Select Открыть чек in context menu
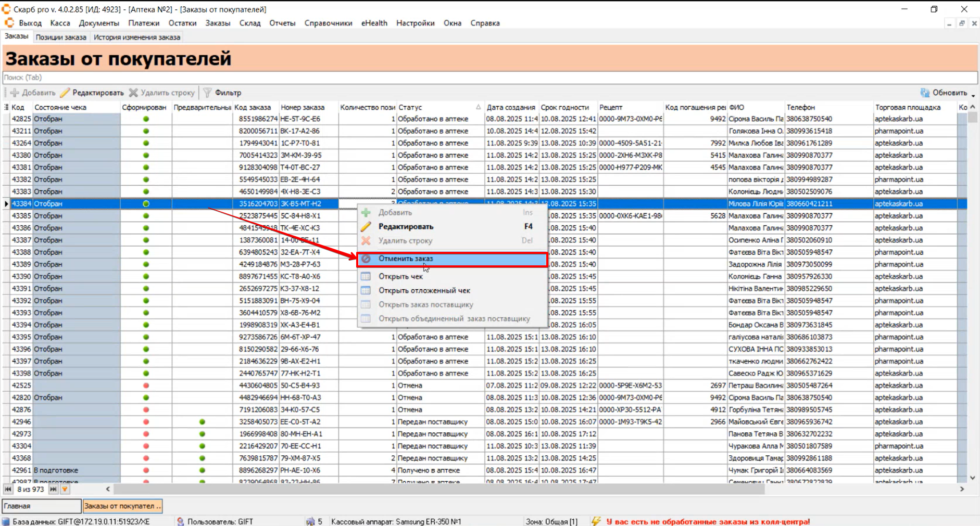 coord(400,276)
